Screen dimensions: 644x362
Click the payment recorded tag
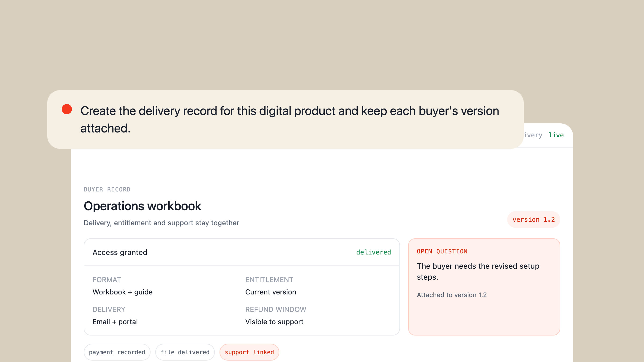coord(117,352)
